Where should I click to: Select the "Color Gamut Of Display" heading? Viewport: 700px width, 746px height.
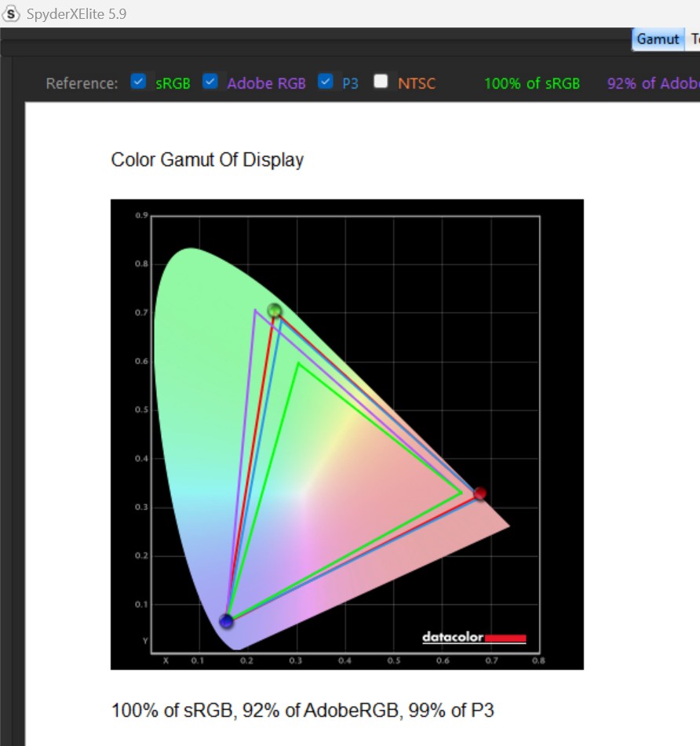pos(207,160)
